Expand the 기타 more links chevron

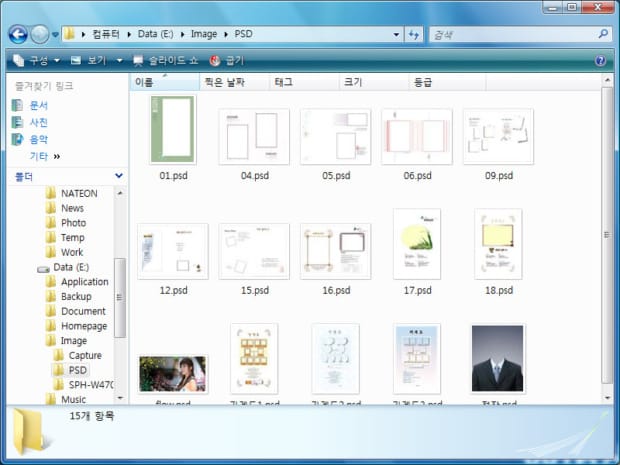[57, 156]
